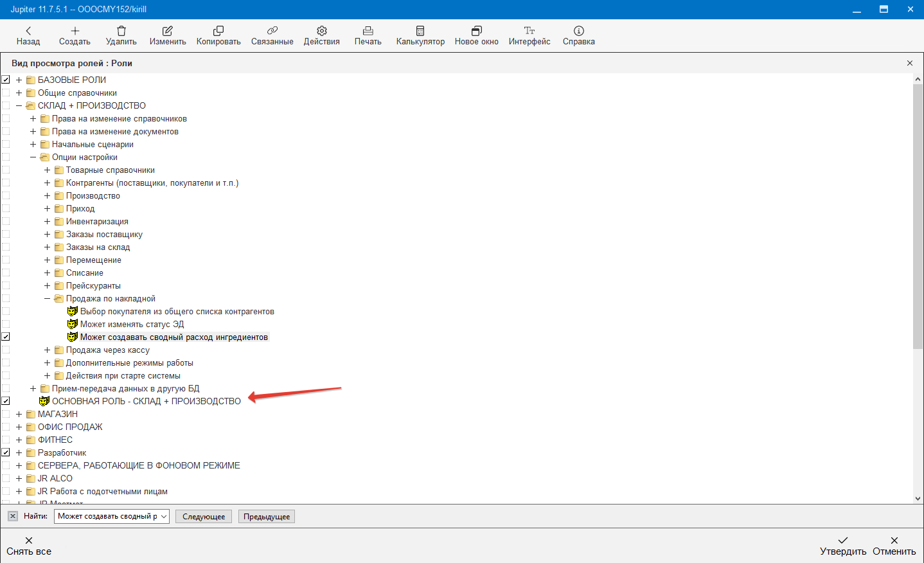
Task: Click the МАГАЗИН folder icon
Action: pos(31,414)
